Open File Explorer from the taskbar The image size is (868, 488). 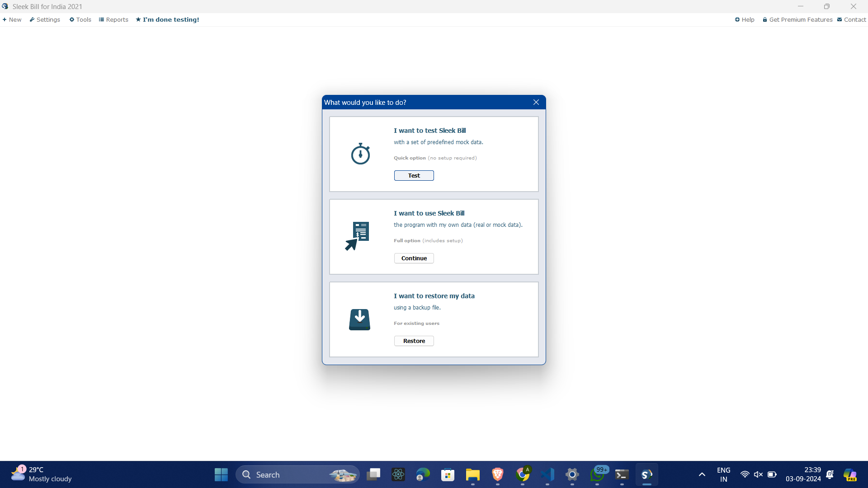coord(472,474)
